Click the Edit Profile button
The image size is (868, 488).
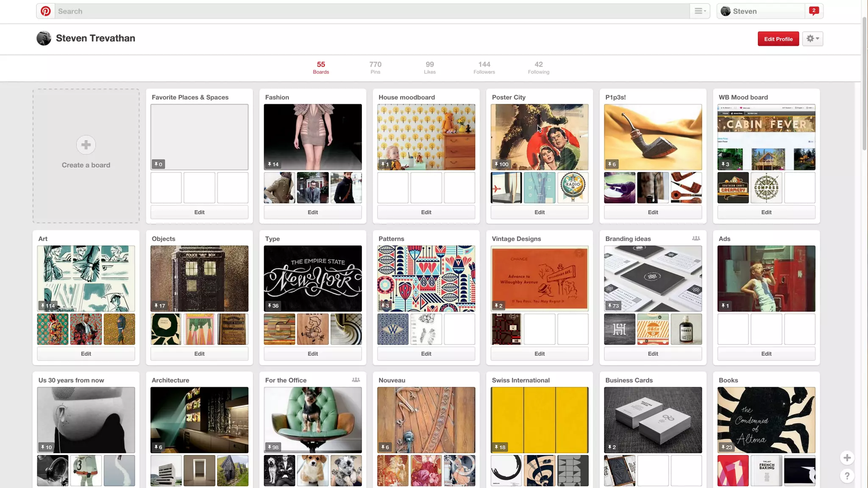point(778,39)
